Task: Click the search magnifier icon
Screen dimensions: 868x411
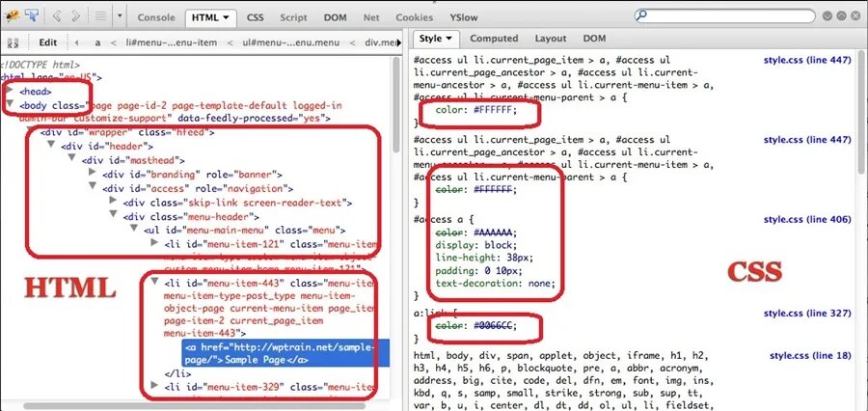Action: coord(641,15)
